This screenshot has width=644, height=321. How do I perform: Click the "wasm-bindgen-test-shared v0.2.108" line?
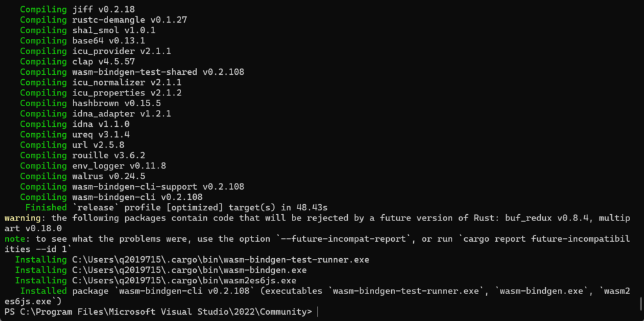click(x=158, y=72)
